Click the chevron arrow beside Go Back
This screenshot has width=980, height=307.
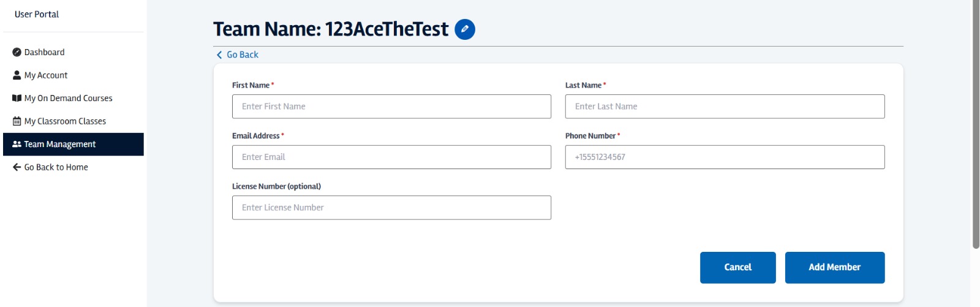point(219,55)
